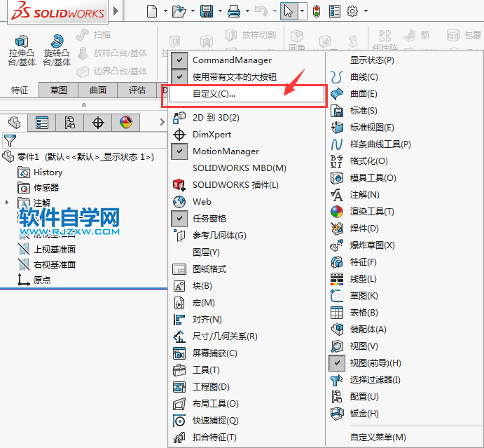Expand the SOLIDWORKS menu flyout arrow
The height and width of the screenshot is (448, 484).
(x=116, y=11)
